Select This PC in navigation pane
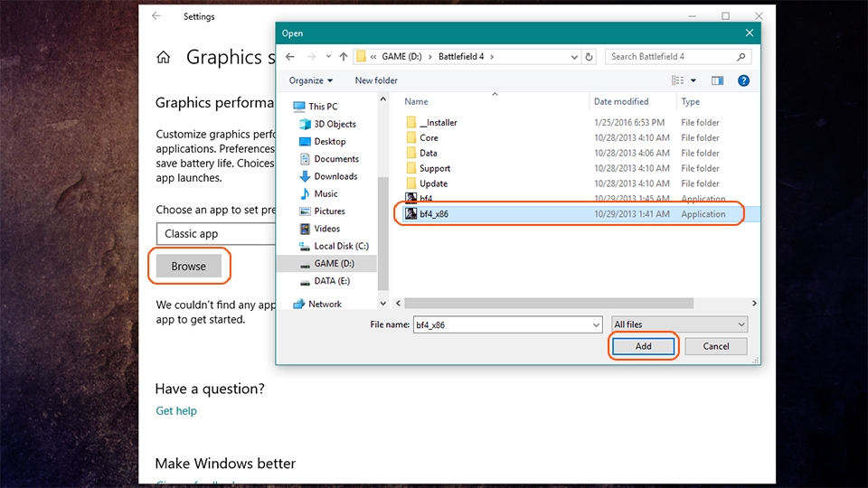 tap(316, 107)
